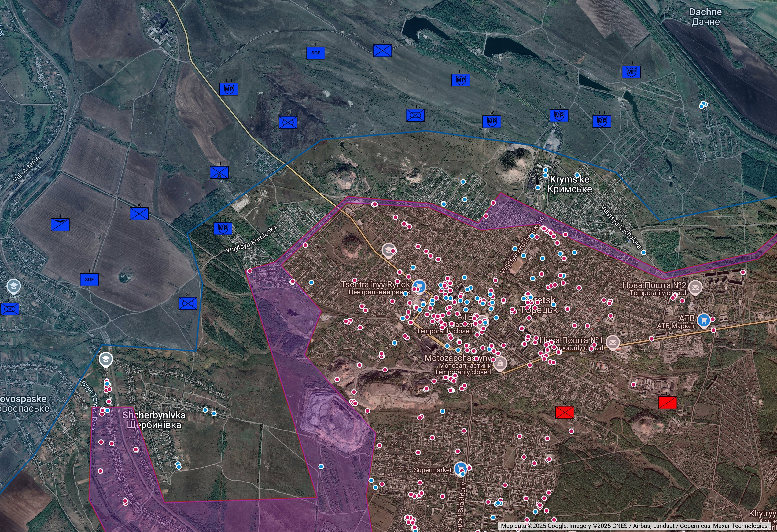Select the infantry unit marked with letter A
The image size is (777, 532).
click(x=219, y=172)
